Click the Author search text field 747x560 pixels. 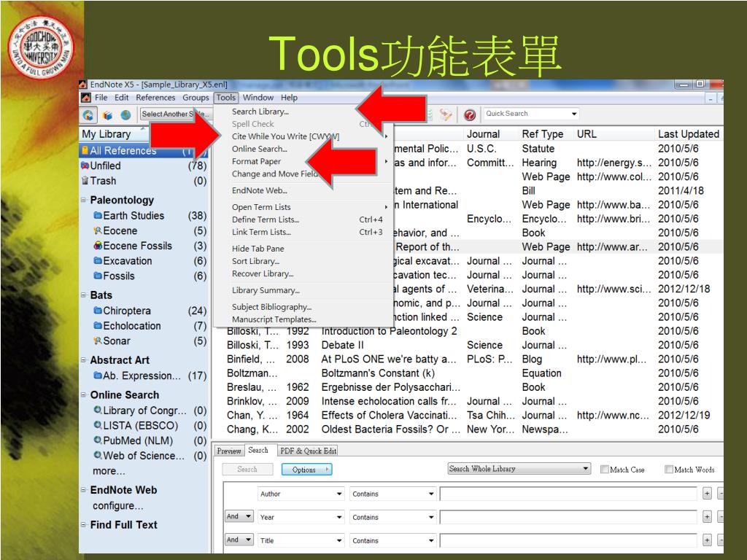pos(568,494)
